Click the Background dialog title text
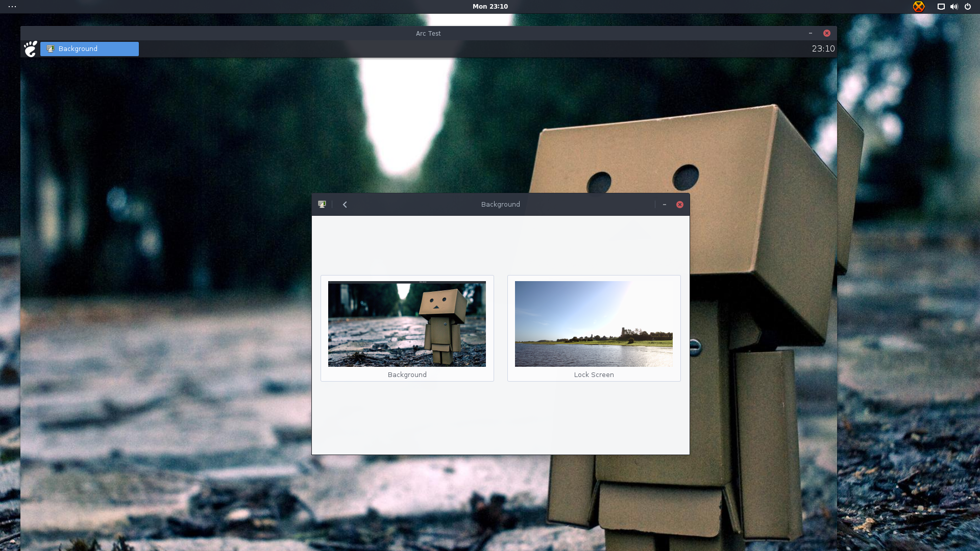This screenshot has width=980, height=551. 500,205
